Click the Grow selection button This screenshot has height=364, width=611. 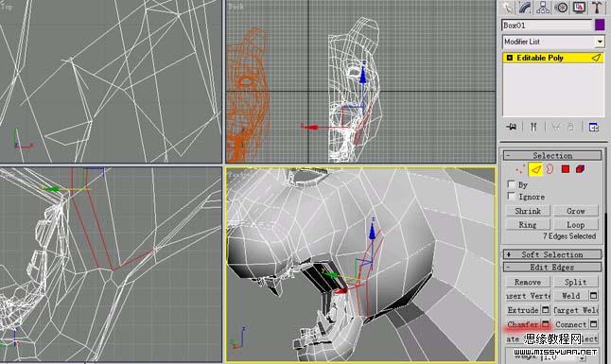pyautogui.click(x=576, y=211)
